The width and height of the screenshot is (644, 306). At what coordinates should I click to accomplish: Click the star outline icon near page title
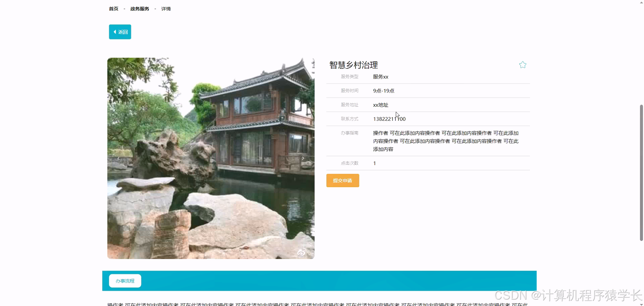[523, 65]
